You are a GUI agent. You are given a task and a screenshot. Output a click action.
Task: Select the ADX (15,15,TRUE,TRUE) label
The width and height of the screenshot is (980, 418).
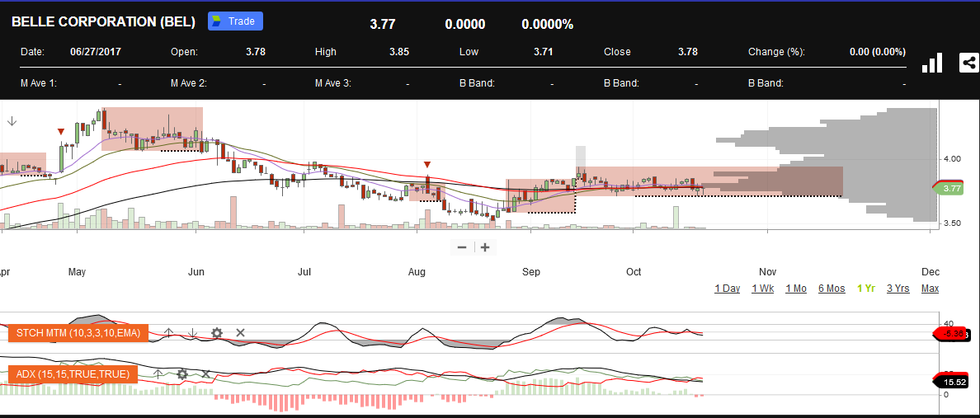pyautogui.click(x=73, y=373)
